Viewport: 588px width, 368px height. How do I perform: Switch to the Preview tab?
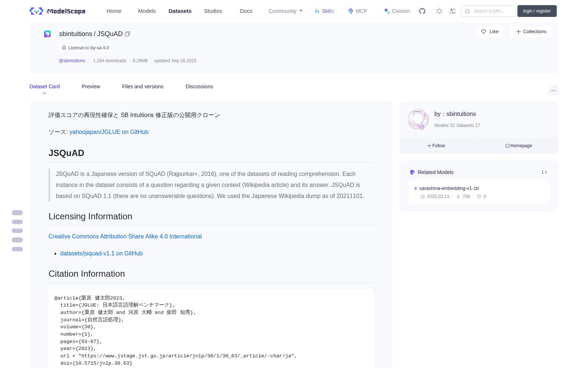tap(91, 86)
